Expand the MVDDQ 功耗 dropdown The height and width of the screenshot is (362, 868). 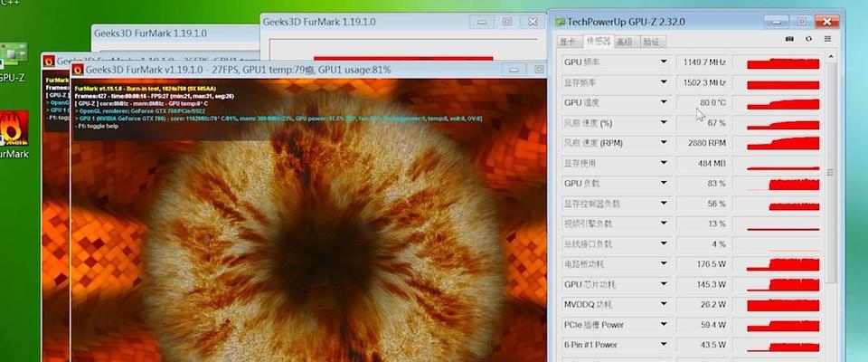pyautogui.click(x=664, y=304)
